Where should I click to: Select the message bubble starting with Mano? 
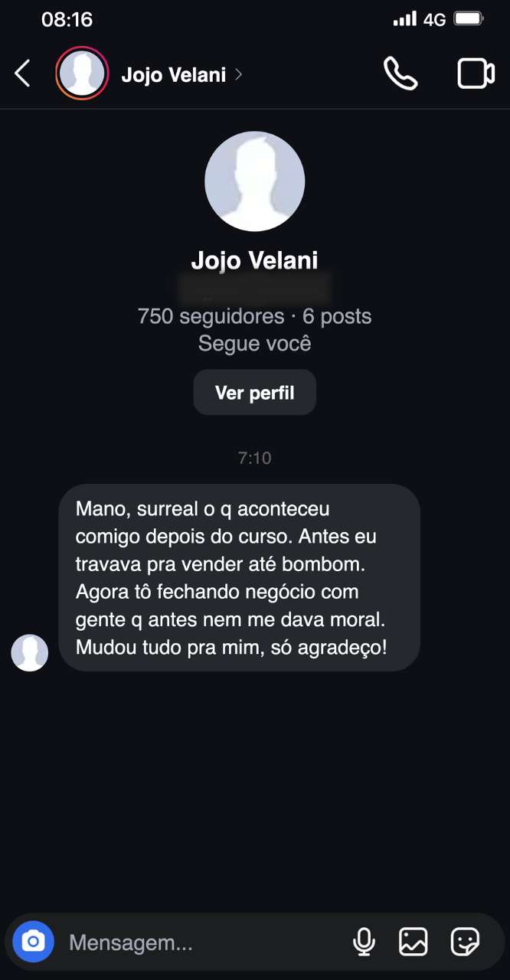click(239, 577)
